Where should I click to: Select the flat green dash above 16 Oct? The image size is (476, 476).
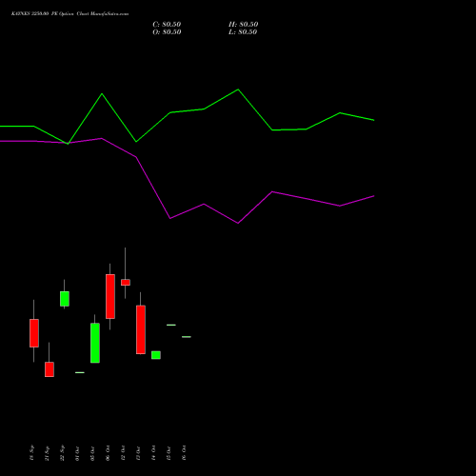pyautogui.click(x=187, y=337)
